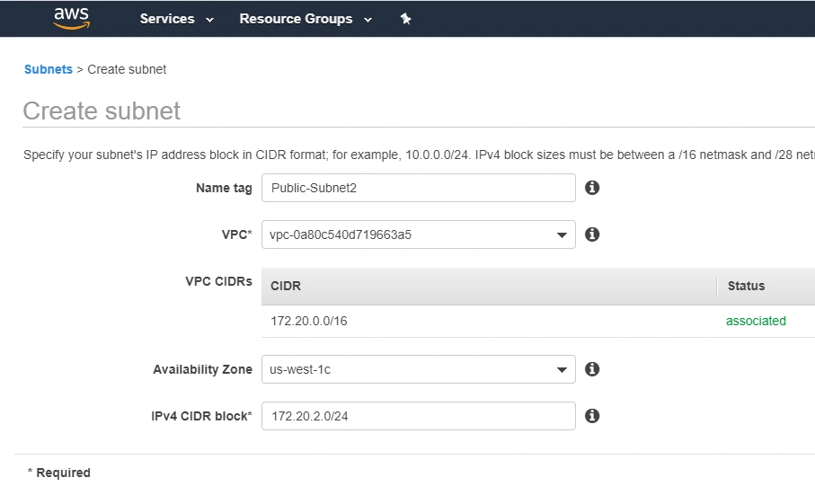
Task: Click the Create subnet page heading
Action: coord(102,111)
